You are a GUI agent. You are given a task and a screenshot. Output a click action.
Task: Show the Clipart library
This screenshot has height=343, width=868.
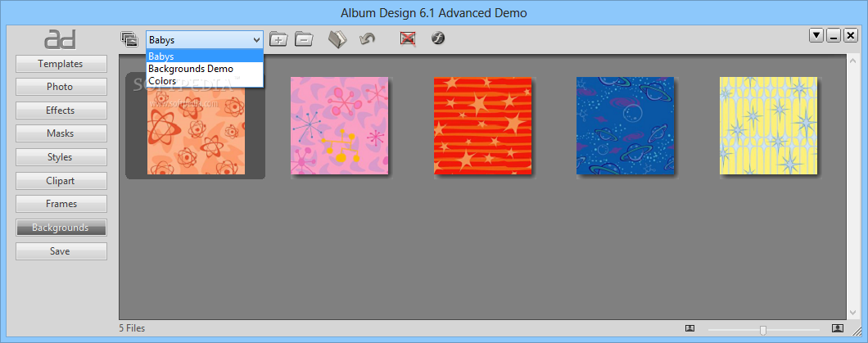pos(61,180)
